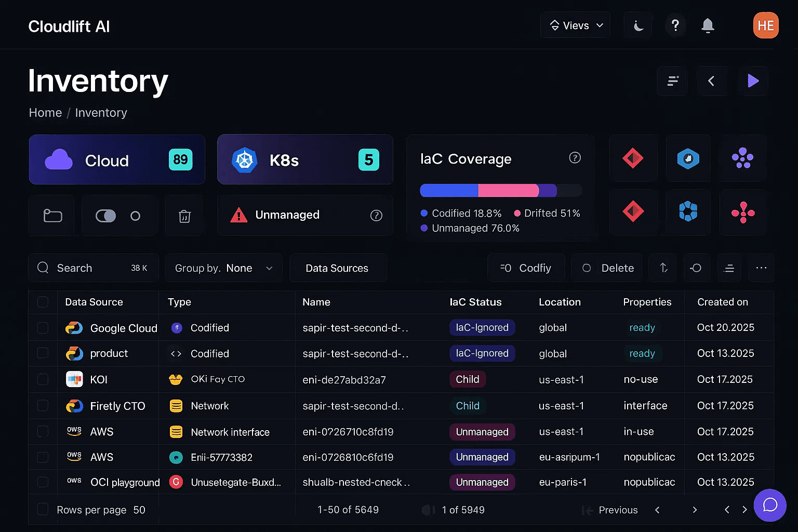Open the Vievs dropdown

pyautogui.click(x=576, y=25)
